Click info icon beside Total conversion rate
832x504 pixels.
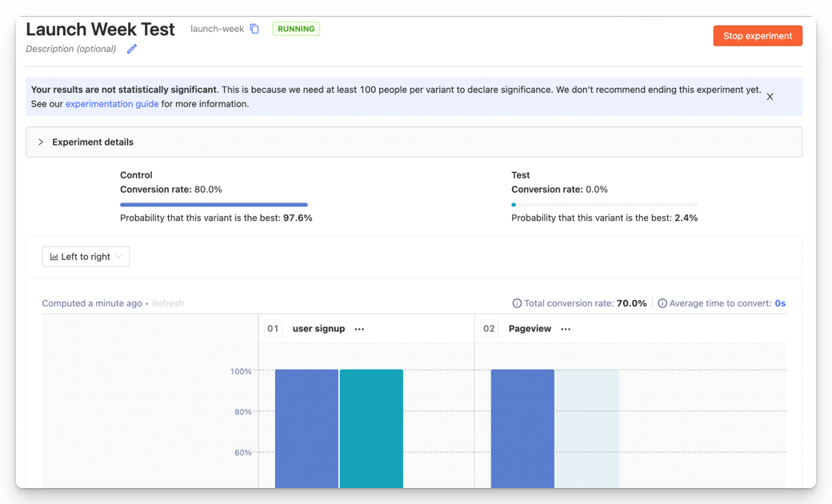[517, 304]
